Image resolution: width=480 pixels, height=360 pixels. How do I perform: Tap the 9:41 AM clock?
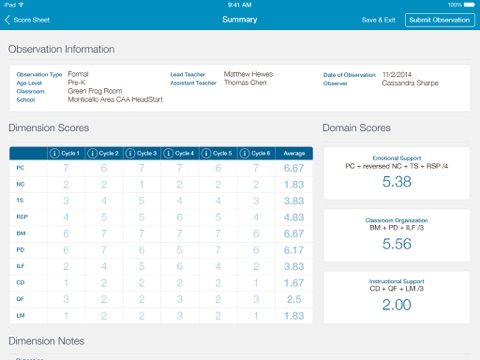[239, 5]
